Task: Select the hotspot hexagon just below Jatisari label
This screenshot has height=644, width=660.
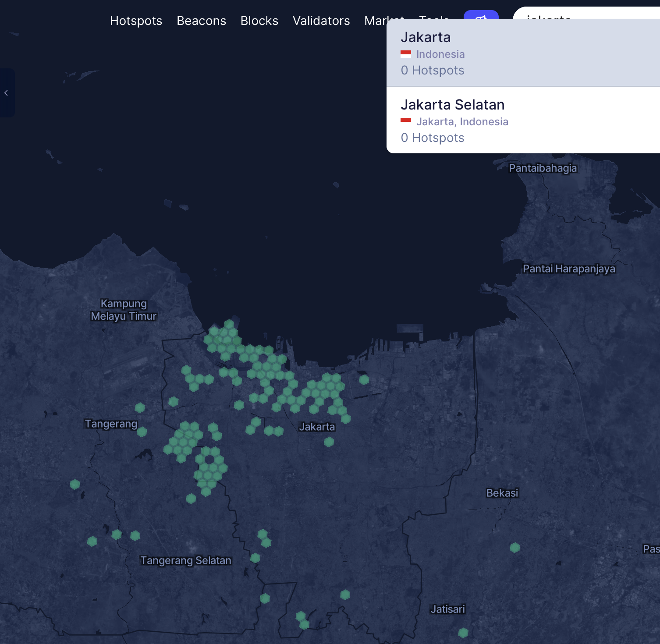Action: pyautogui.click(x=463, y=633)
